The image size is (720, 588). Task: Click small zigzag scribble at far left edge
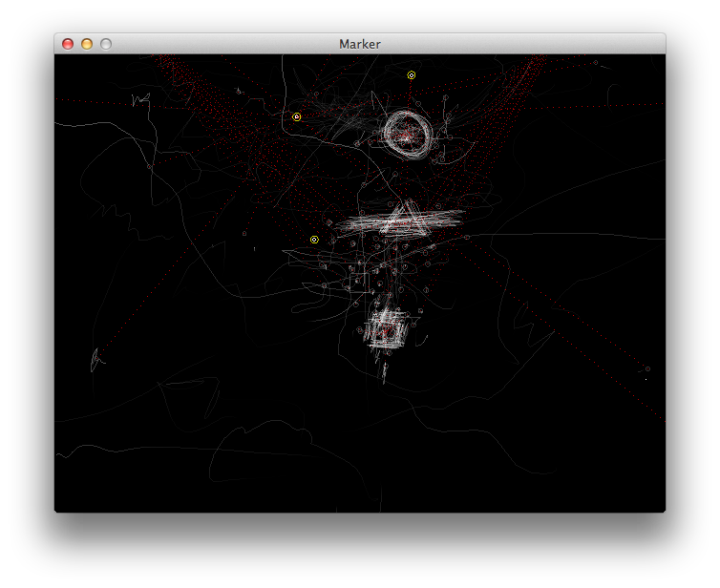click(95, 360)
